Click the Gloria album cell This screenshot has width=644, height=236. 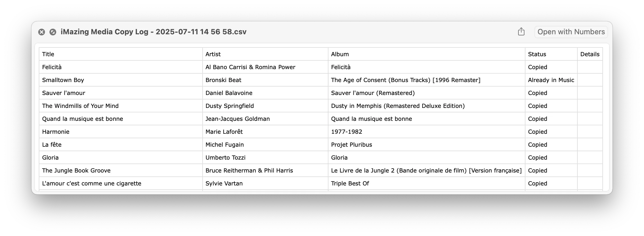339,157
